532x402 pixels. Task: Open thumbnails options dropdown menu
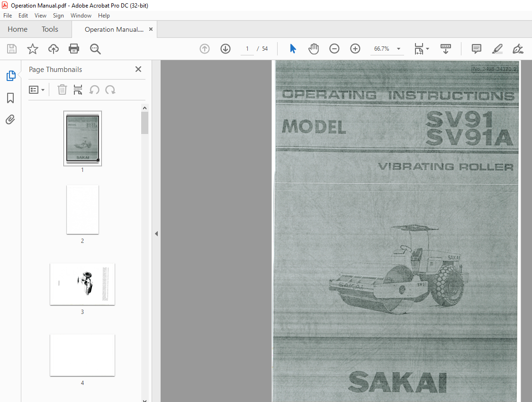coord(36,90)
